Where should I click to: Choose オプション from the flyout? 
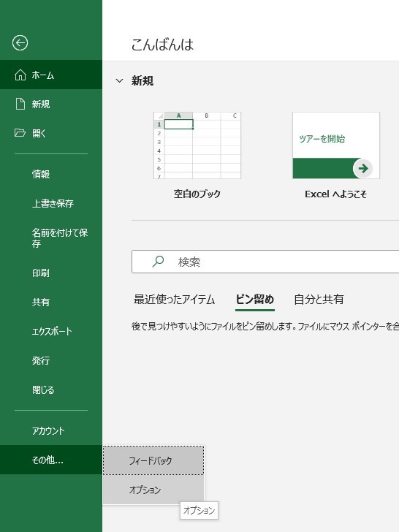(153, 490)
